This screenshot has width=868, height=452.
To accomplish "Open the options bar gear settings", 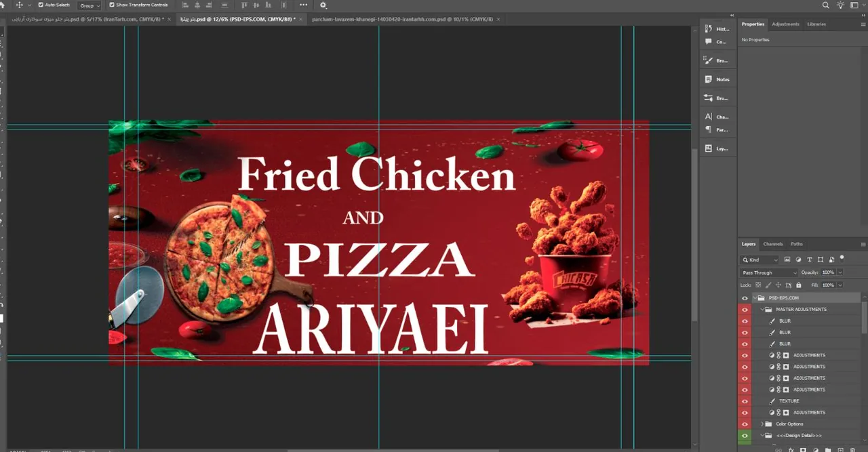I will (323, 5).
